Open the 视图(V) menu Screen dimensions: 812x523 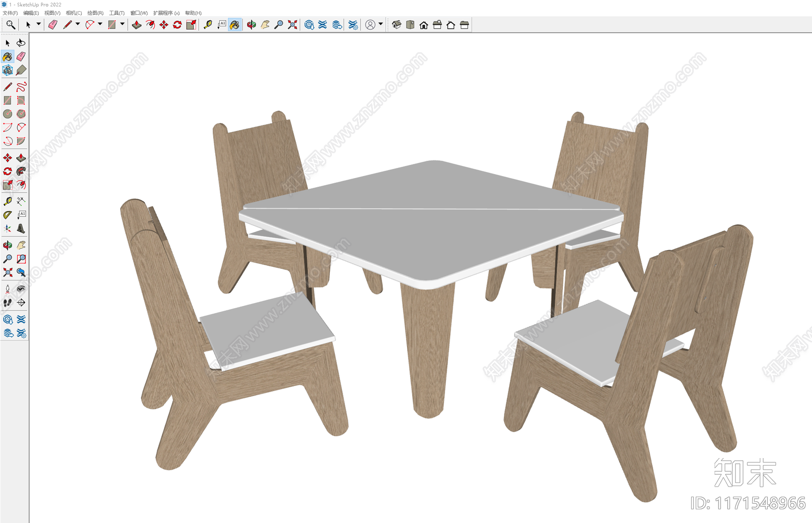point(52,13)
